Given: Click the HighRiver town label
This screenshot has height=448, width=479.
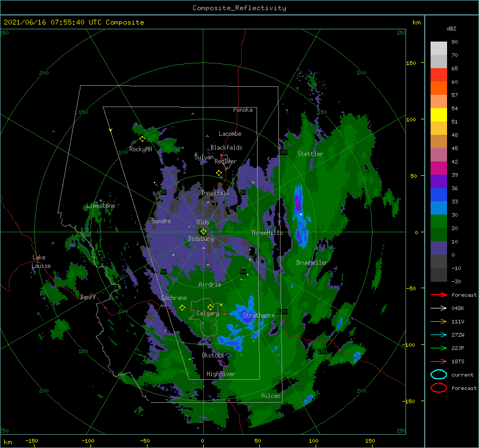Looking at the screenshot, I should pos(220,374).
